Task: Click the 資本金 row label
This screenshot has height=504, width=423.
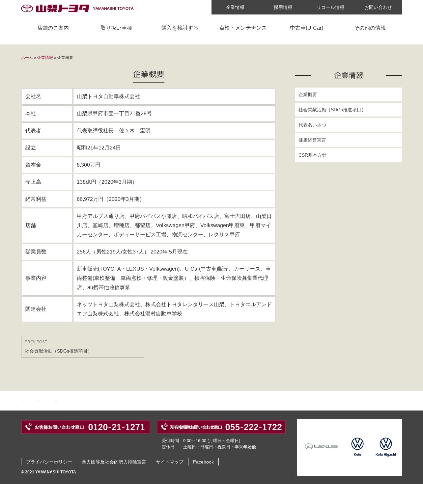Action: (x=47, y=165)
